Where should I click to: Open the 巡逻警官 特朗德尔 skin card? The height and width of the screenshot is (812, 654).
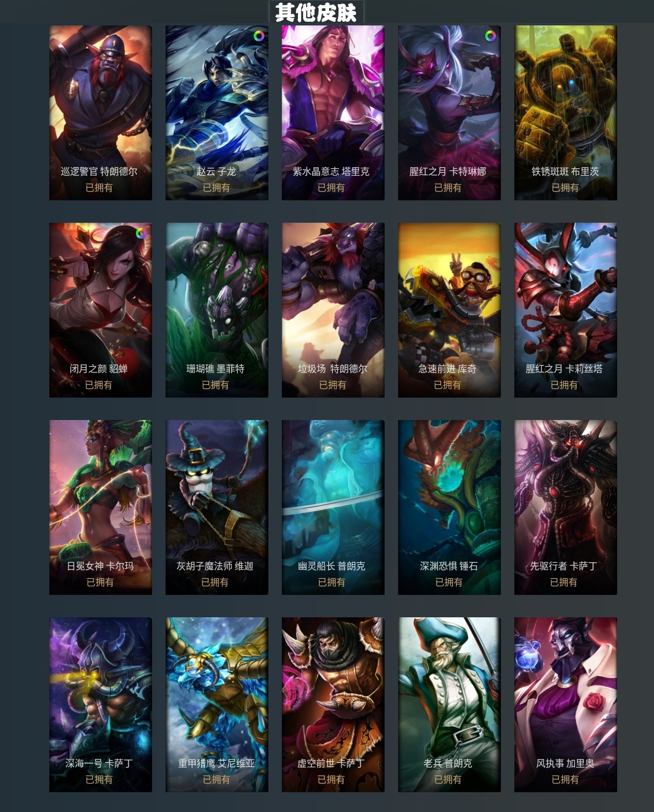tap(101, 113)
